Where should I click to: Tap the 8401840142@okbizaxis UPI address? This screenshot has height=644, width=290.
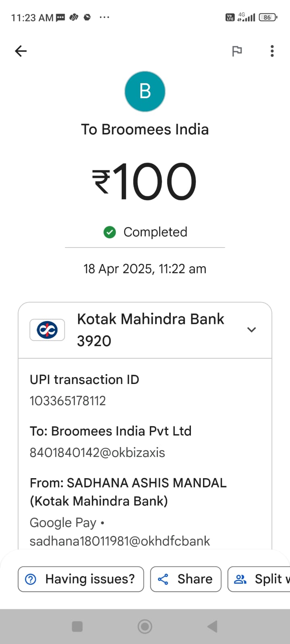coord(97,452)
